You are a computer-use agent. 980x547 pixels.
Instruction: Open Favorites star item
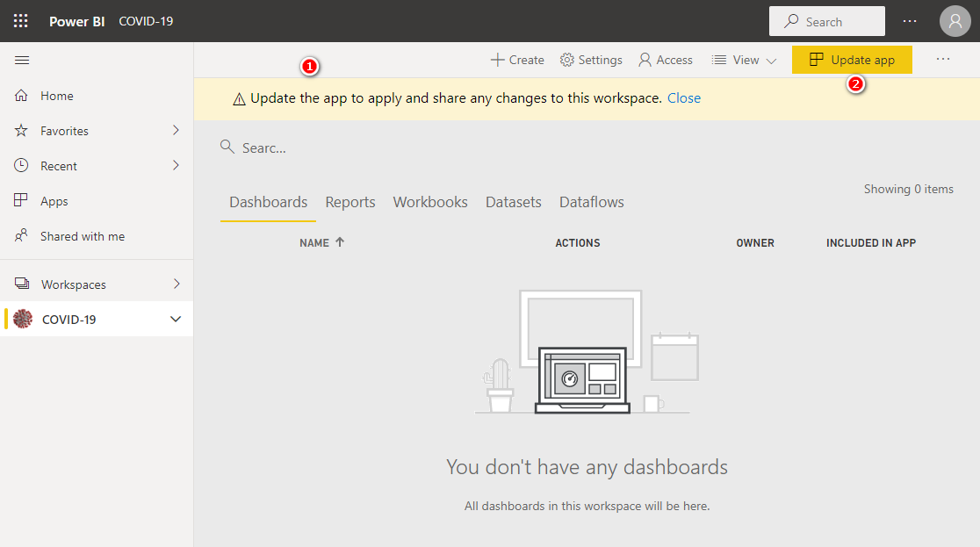coord(97,131)
